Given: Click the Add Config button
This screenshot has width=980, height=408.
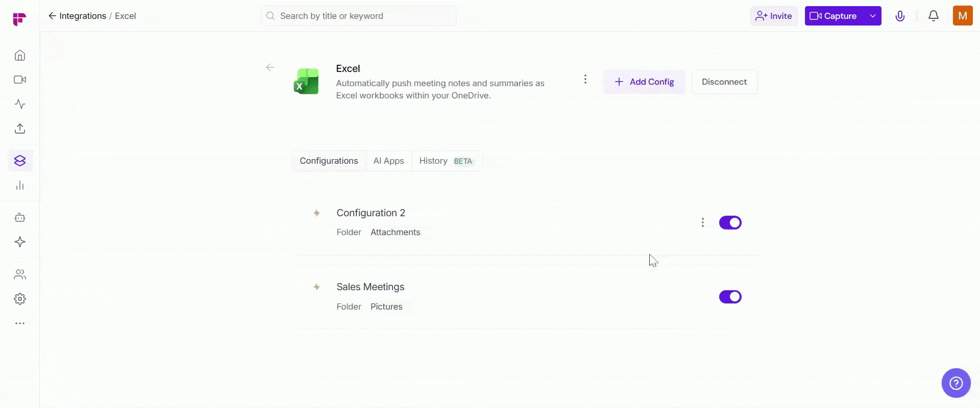Looking at the screenshot, I should (x=644, y=82).
